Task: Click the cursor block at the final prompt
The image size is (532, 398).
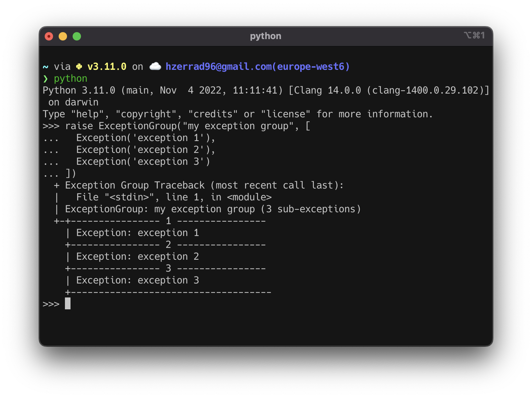Action: point(68,303)
